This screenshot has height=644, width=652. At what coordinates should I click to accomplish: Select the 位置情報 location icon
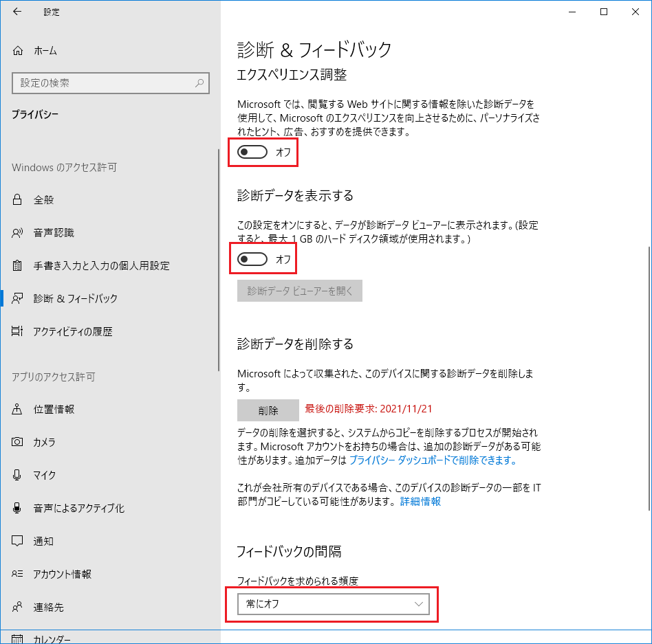coord(17,409)
